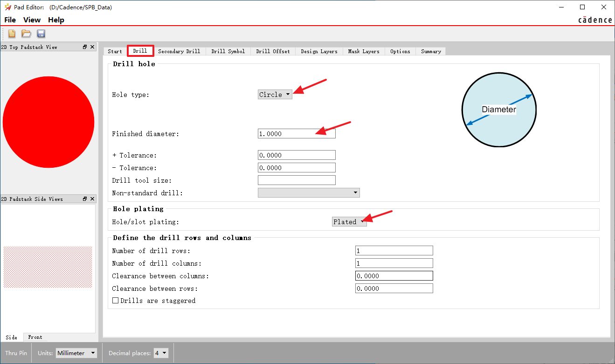Image resolution: width=615 pixels, height=364 pixels.
Task: Switch to the Secondary Drill tab
Action: [179, 51]
